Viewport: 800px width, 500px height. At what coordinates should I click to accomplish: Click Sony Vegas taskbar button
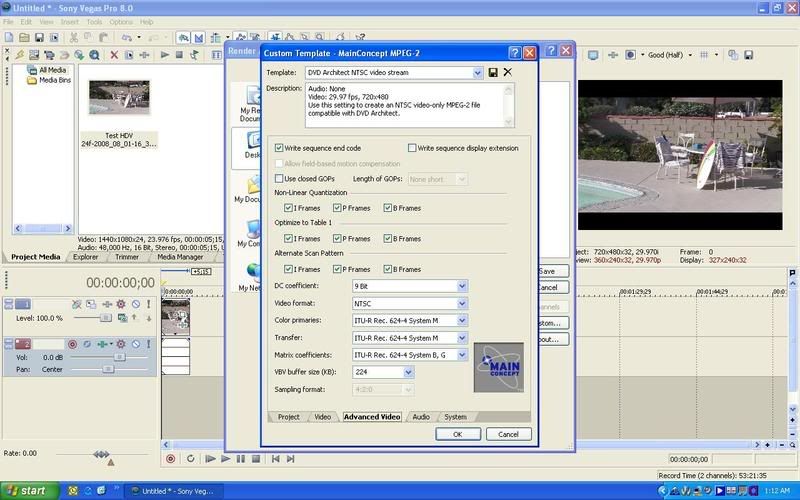point(173,491)
